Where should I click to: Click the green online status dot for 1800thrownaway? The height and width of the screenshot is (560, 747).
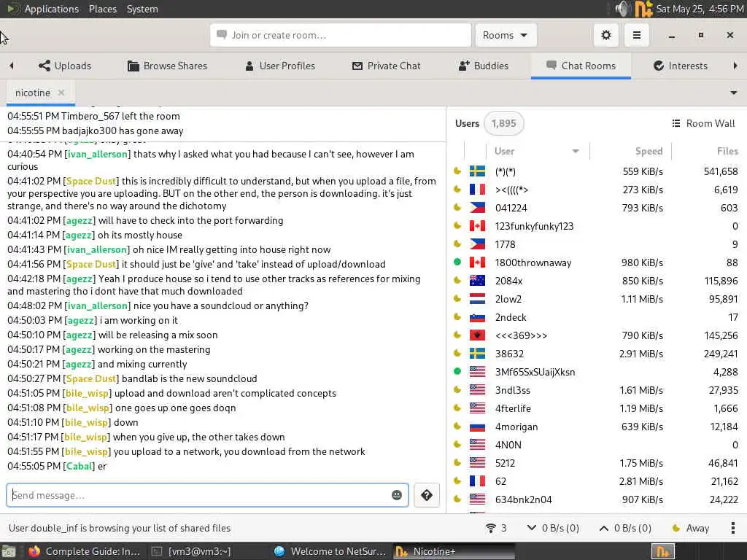click(457, 262)
